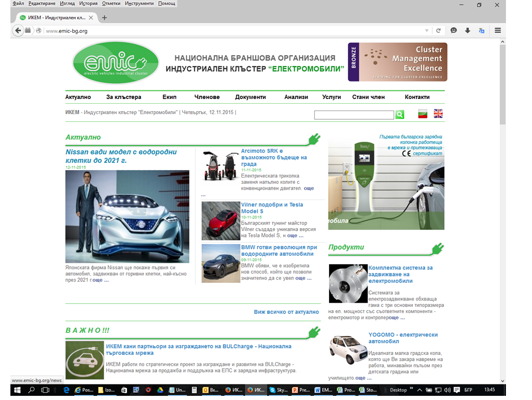Open the BULCharge partners article headline

point(198,349)
